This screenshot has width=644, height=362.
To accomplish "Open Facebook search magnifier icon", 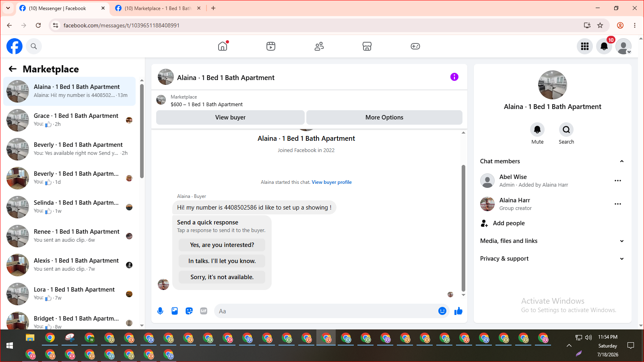I will coord(34,46).
